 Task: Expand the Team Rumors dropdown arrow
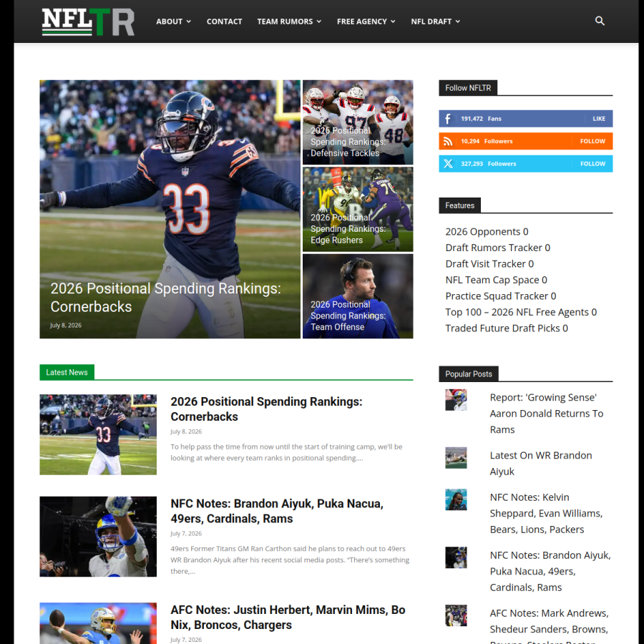[x=318, y=21]
